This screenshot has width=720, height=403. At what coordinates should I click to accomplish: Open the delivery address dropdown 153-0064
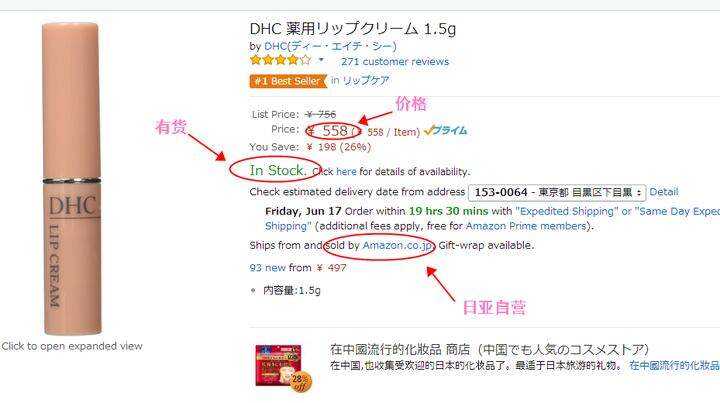click(557, 192)
